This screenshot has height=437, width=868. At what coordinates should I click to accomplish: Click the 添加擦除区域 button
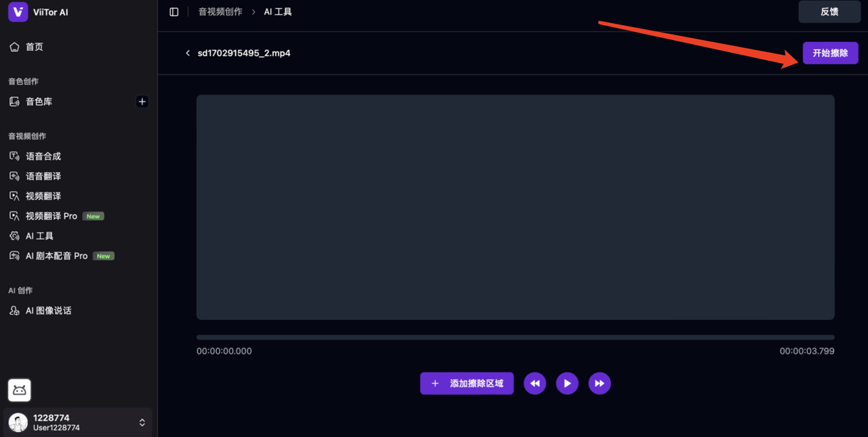point(467,383)
